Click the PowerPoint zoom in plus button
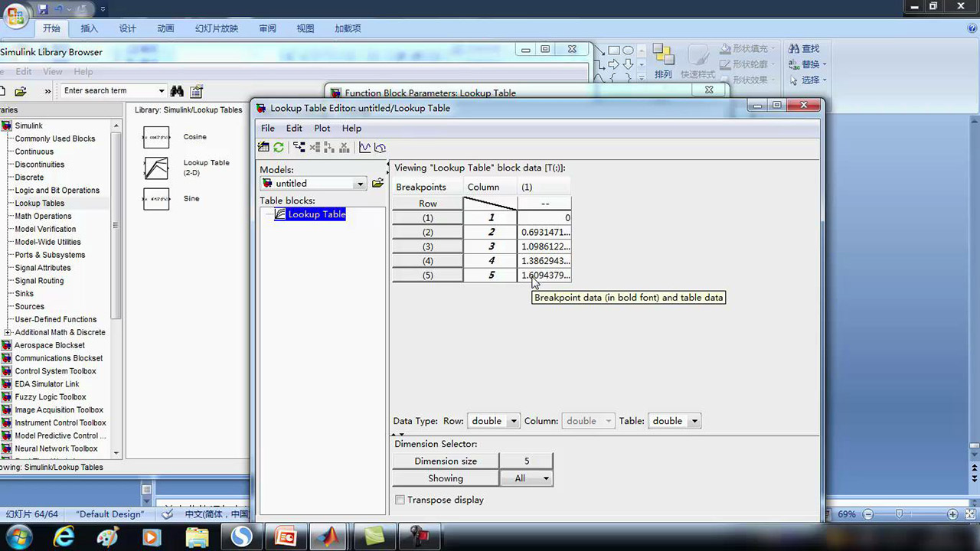Viewport: 980px width, 551px height. (x=952, y=514)
